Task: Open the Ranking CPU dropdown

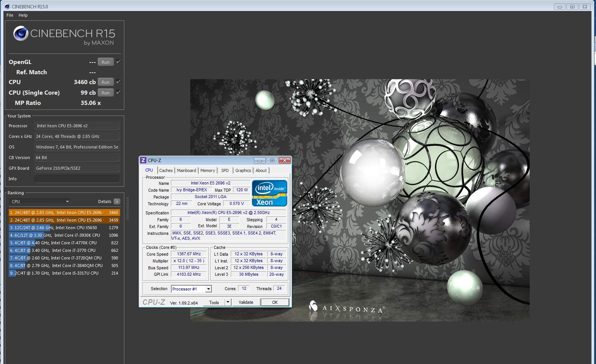Action: [x=40, y=202]
